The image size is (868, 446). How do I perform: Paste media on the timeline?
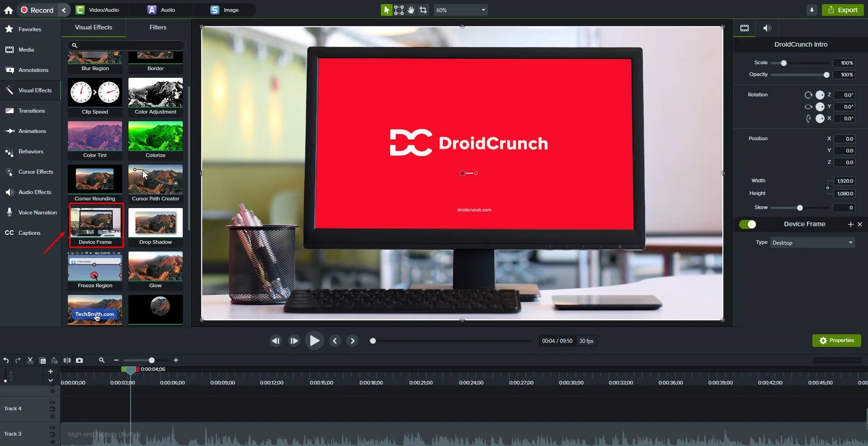point(54,361)
